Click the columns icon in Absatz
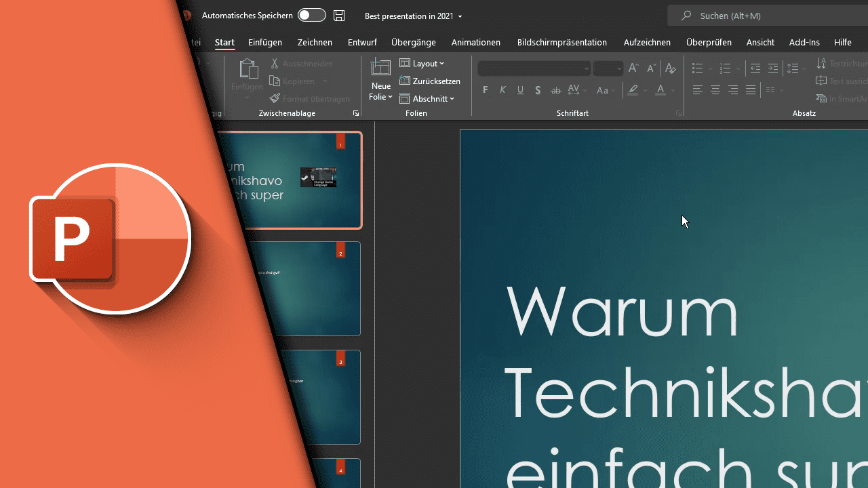The height and width of the screenshot is (488, 868). pyautogui.click(x=770, y=90)
